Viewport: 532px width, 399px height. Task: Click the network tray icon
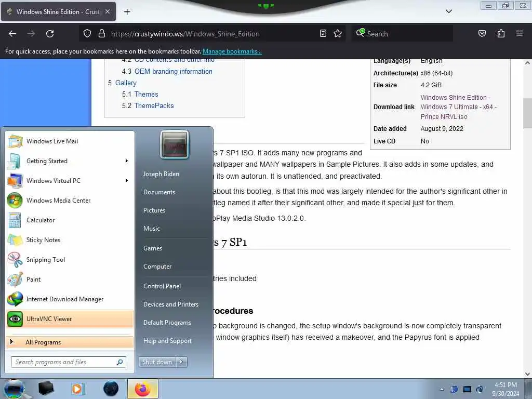[x=467, y=390]
